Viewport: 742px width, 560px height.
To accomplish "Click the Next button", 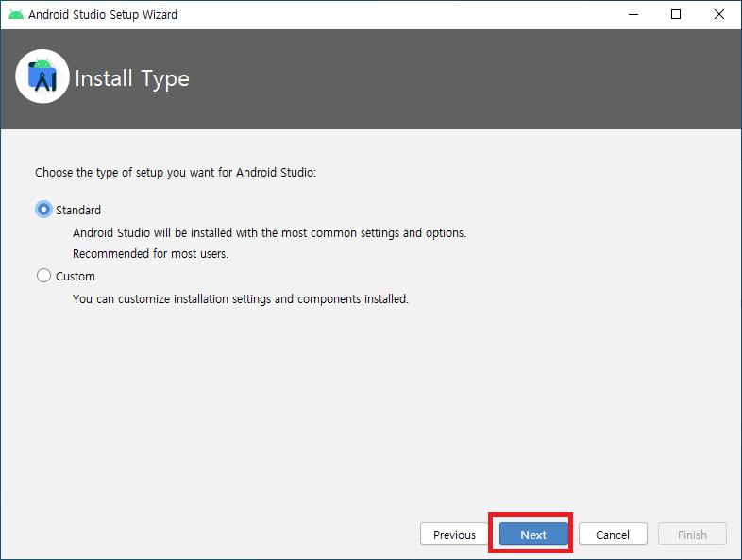I will (533, 535).
